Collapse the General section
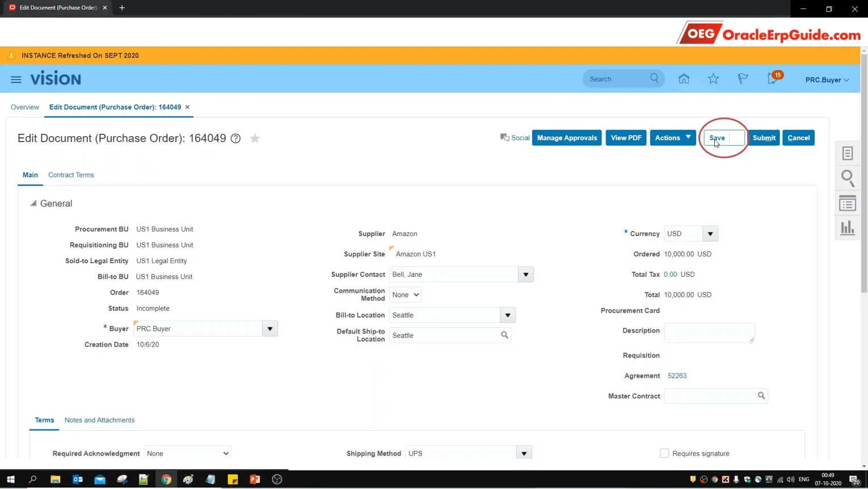This screenshot has width=868, height=489. click(x=33, y=203)
